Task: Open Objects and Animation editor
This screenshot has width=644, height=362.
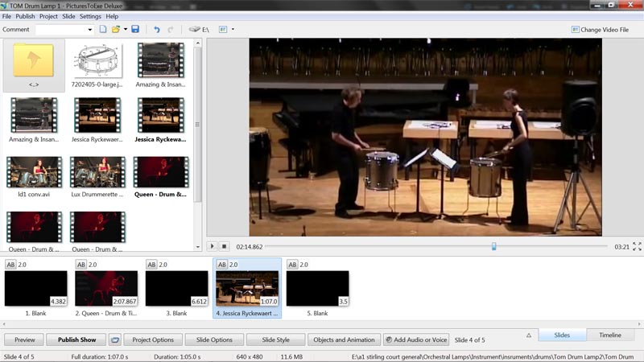Action: (344, 339)
